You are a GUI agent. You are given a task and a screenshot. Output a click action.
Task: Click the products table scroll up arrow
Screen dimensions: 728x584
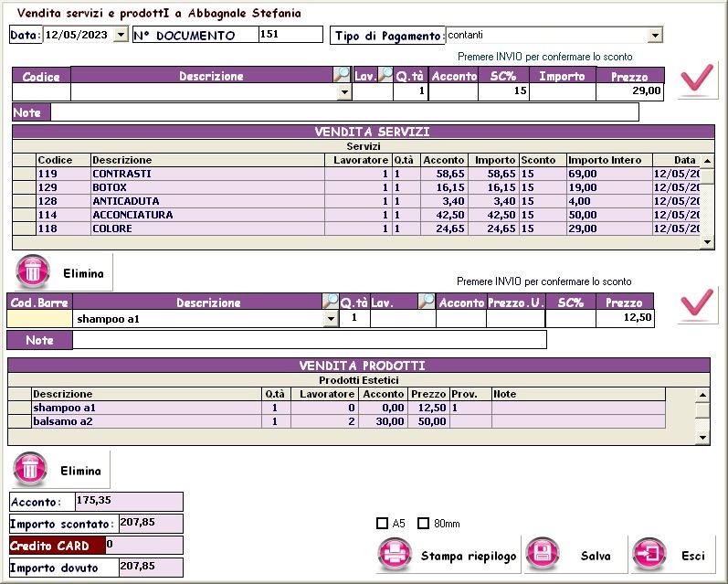point(702,396)
